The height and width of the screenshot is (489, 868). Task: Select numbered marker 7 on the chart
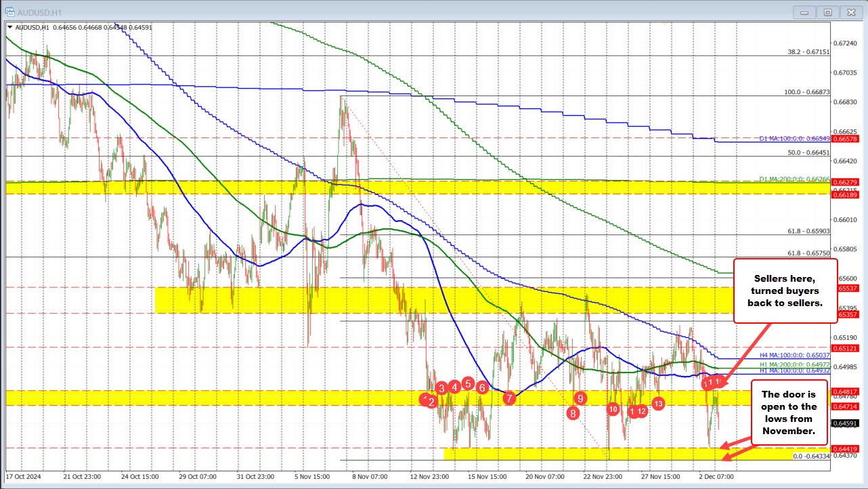tap(508, 399)
